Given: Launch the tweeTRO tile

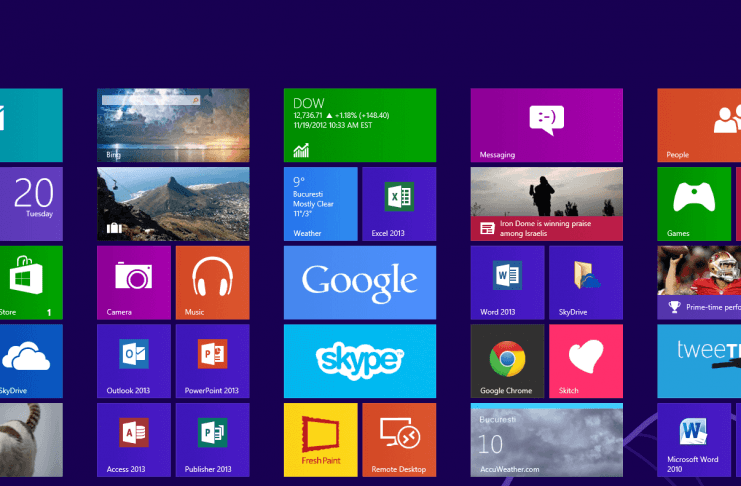Looking at the screenshot, I should click(x=699, y=361).
